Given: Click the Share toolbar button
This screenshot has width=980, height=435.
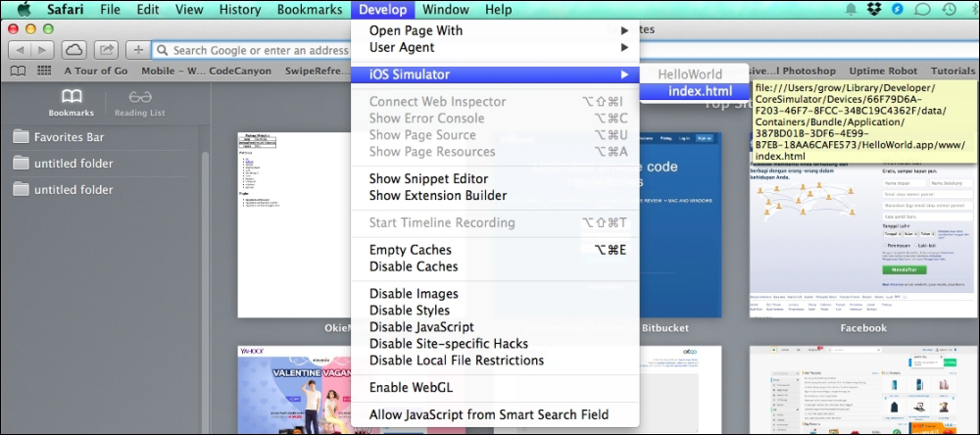Looking at the screenshot, I should (106, 50).
